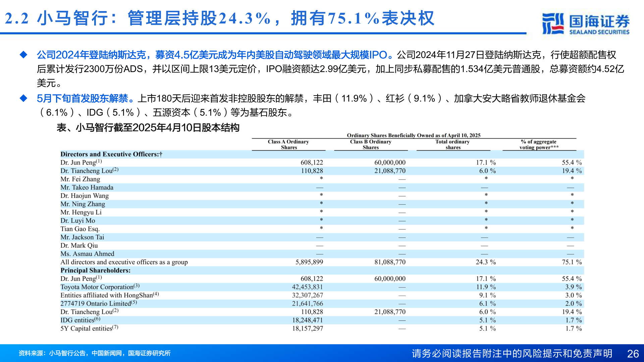Screen dimensions: 644x362
Task: Click the table caption above the table
Action: tap(148, 128)
